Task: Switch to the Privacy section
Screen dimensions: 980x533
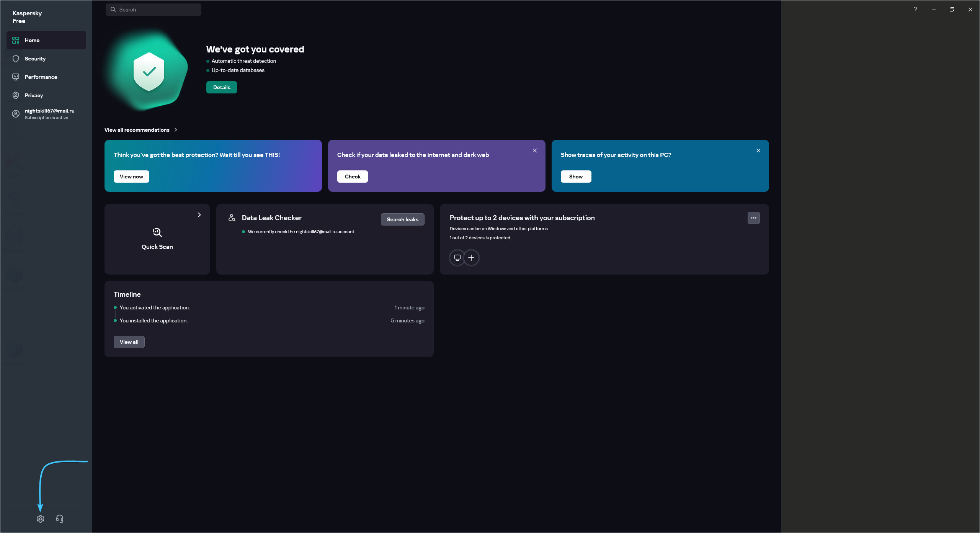Action: pos(34,95)
